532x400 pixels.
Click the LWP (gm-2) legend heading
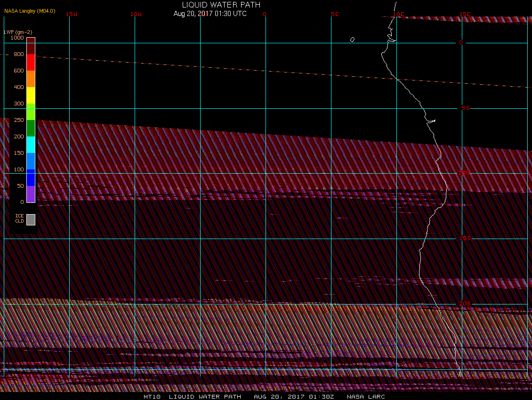18,32
